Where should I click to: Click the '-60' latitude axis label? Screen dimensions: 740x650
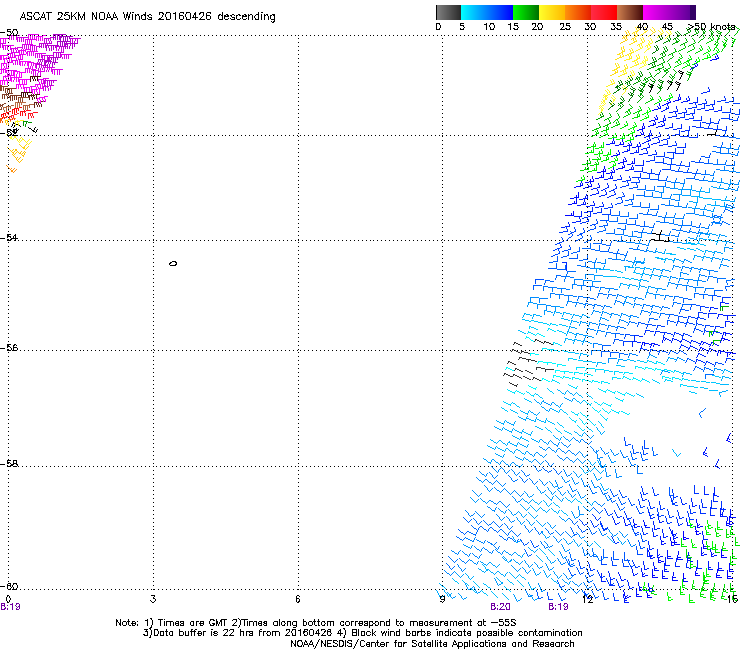(9, 586)
